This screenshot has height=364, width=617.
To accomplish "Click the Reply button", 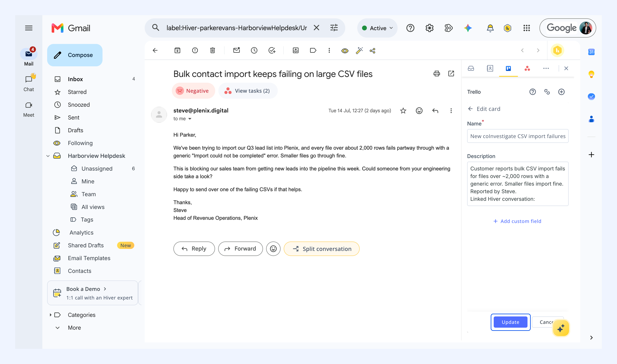I will 194,249.
